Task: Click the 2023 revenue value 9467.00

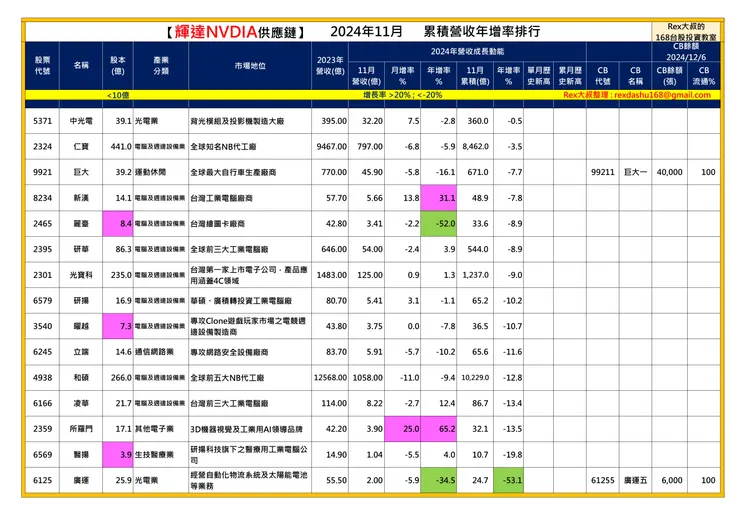Action: [x=330, y=146]
